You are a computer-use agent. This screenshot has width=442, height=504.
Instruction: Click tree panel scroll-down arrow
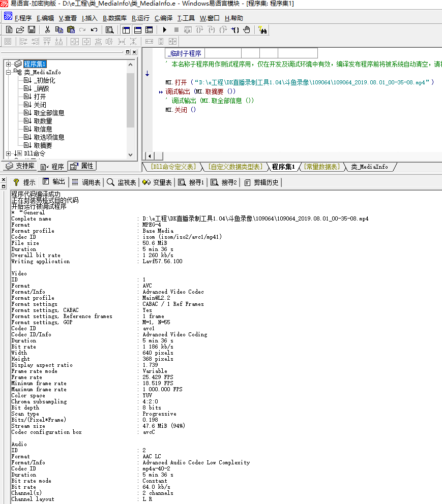click(x=130, y=154)
